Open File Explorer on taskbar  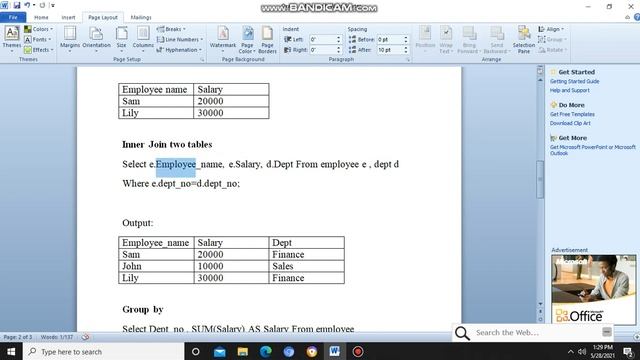[x=243, y=352]
